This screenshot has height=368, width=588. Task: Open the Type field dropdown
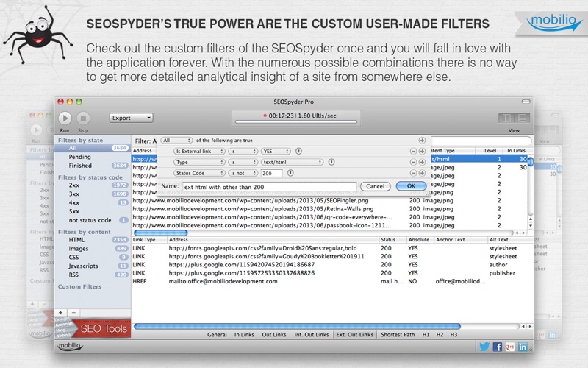coord(199,162)
